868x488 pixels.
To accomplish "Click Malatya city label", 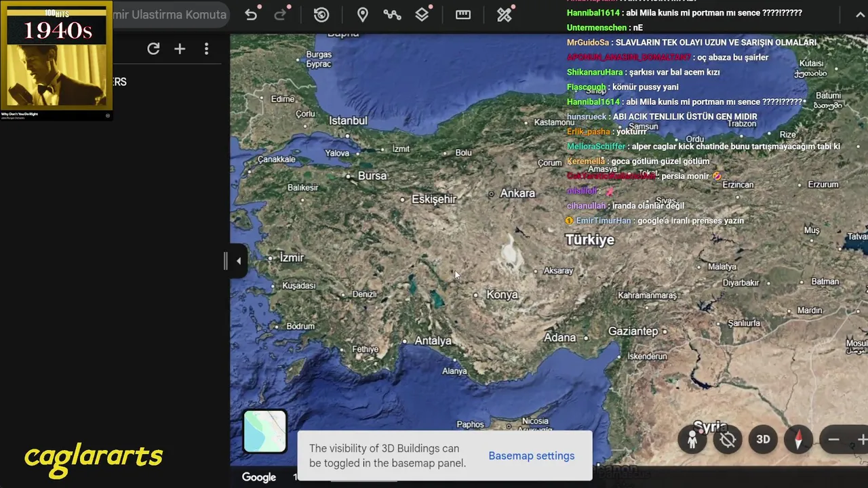I will pyautogui.click(x=722, y=266).
